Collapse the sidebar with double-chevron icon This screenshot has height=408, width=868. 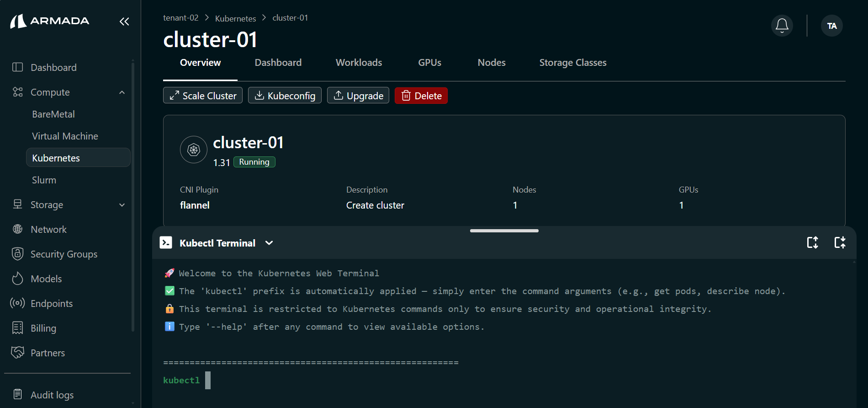click(124, 21)
